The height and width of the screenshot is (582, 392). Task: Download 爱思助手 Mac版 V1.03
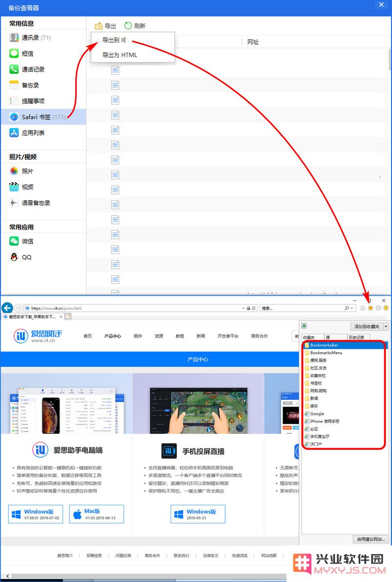click(x=96, y=514)
